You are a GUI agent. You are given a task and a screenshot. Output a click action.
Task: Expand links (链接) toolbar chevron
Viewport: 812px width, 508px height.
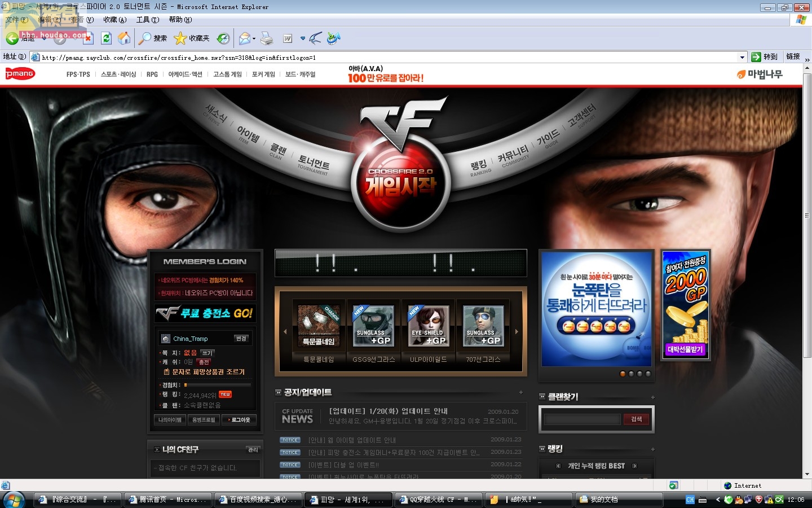click(807, 59)
